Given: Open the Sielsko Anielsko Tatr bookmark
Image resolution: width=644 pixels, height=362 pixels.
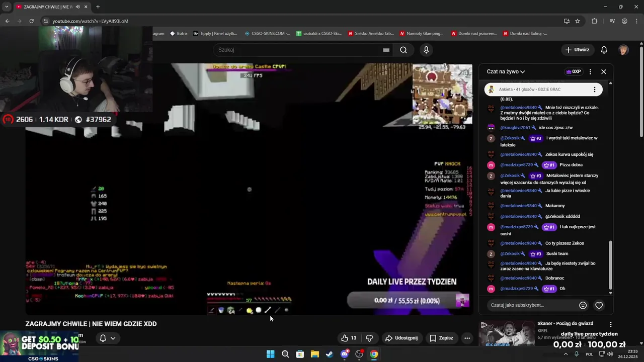Looking at the screenshot, I should point(371,34).
